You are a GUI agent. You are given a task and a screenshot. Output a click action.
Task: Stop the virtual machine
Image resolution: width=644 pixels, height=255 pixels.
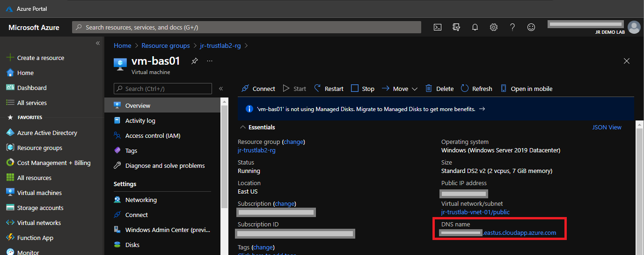(x=363, y=89)
